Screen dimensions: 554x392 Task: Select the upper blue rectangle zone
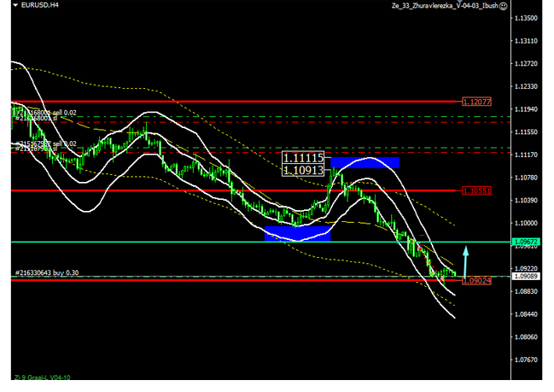tap(364, 162)
